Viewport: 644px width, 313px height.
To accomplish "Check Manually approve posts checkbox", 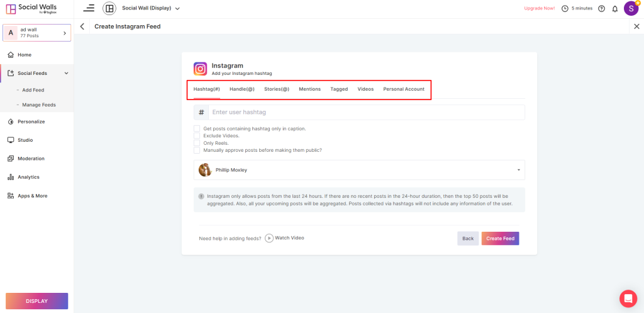I will point(197,150).
